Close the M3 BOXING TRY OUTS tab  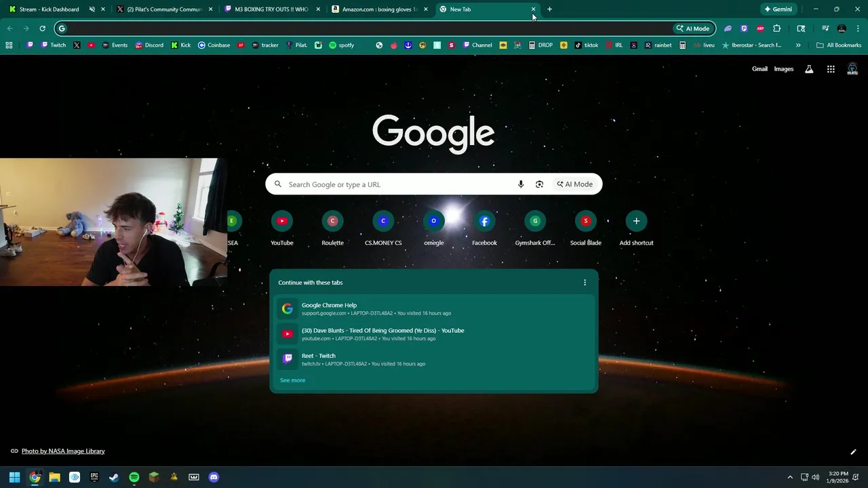tap(318, 9)
